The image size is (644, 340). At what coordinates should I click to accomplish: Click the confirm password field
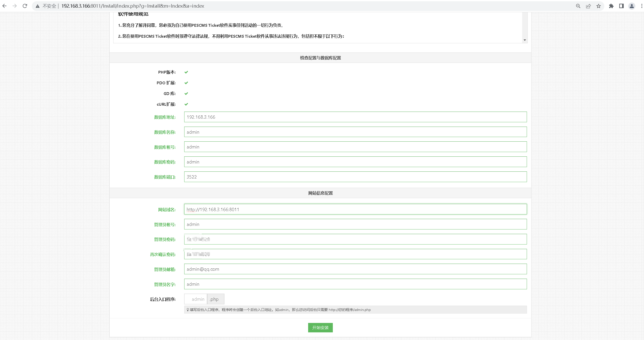point(355,254)
